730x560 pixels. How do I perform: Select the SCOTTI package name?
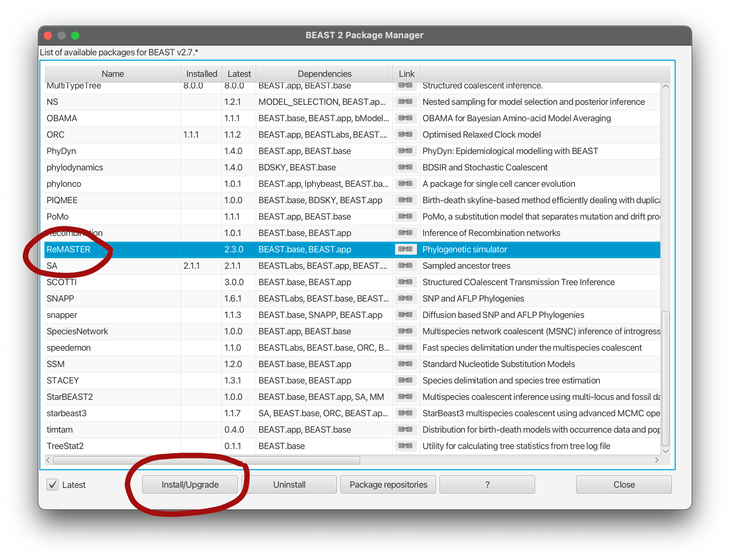coord(62,282)
